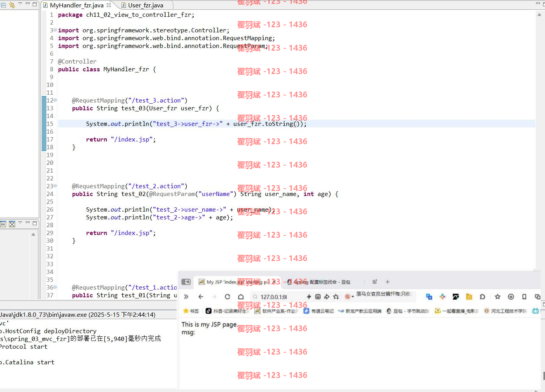Viewport: 545px width, 392px height.
Task: Maximize the lower-left Eclipse panel
Action: point(35,223)
